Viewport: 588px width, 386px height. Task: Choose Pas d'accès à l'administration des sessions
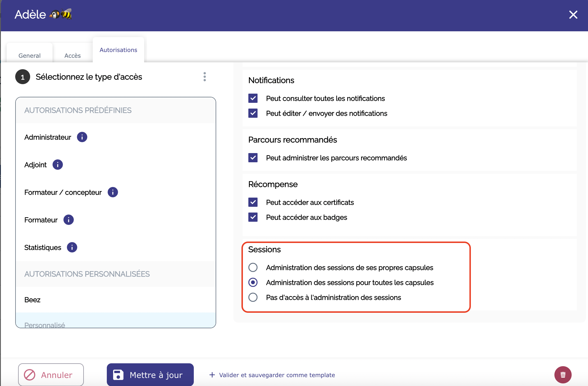click(253, 298)
